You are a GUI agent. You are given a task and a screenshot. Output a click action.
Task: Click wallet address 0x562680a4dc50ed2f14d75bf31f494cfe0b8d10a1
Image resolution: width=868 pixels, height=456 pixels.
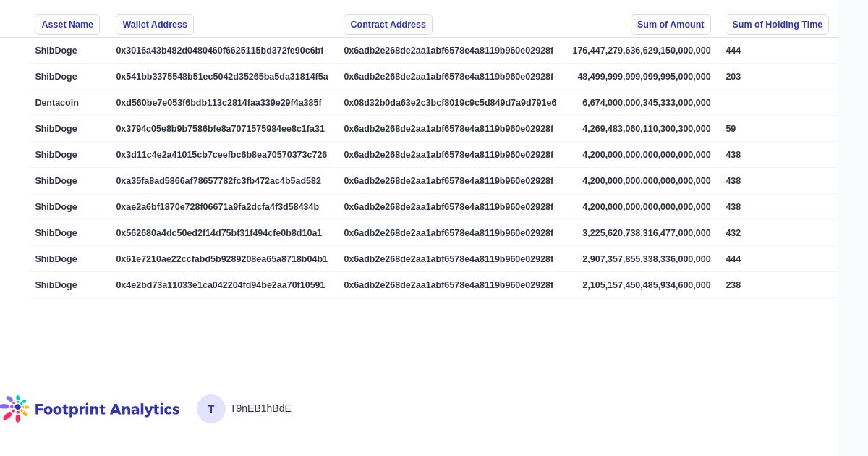[x=219, y=233]
